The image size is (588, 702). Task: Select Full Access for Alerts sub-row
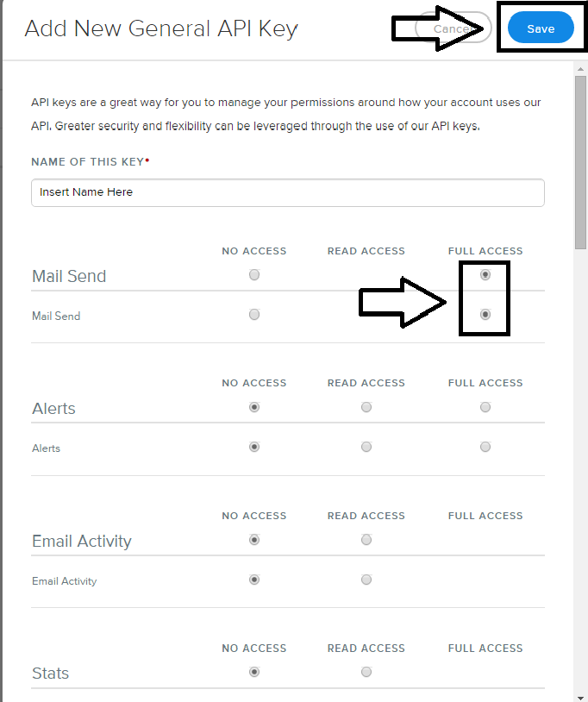[485, 447]
